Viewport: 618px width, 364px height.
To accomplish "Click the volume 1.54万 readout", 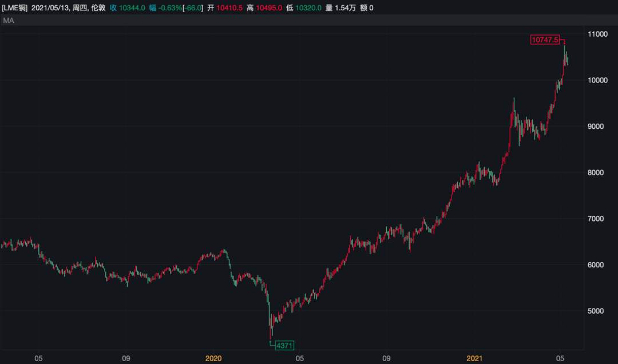I will (x=345, y=8).
